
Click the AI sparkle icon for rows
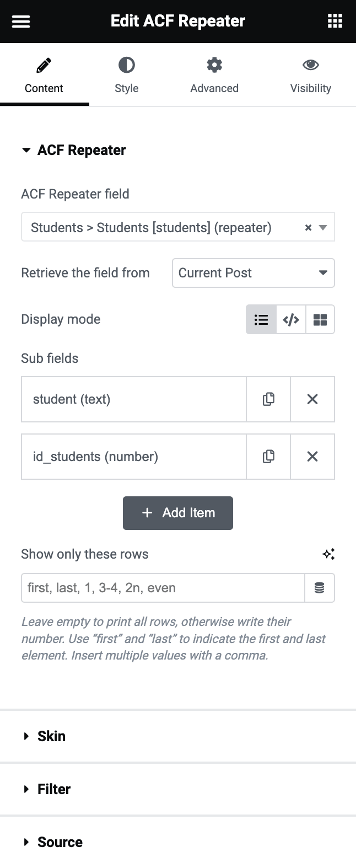(x=328, y=554)
